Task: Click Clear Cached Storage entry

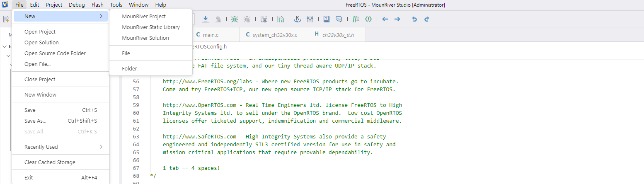Action: pos(61,162)
